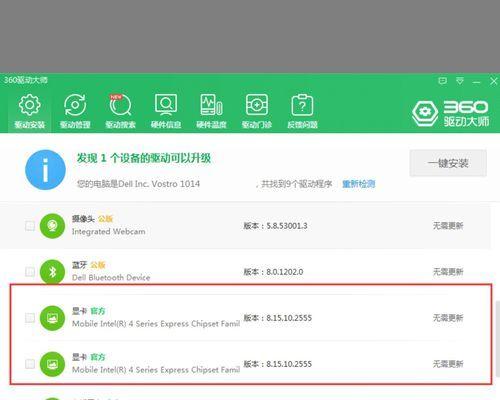Switch to 驱动管理 tab
Screen dimensions: 500x400
(x=75, y=111)
